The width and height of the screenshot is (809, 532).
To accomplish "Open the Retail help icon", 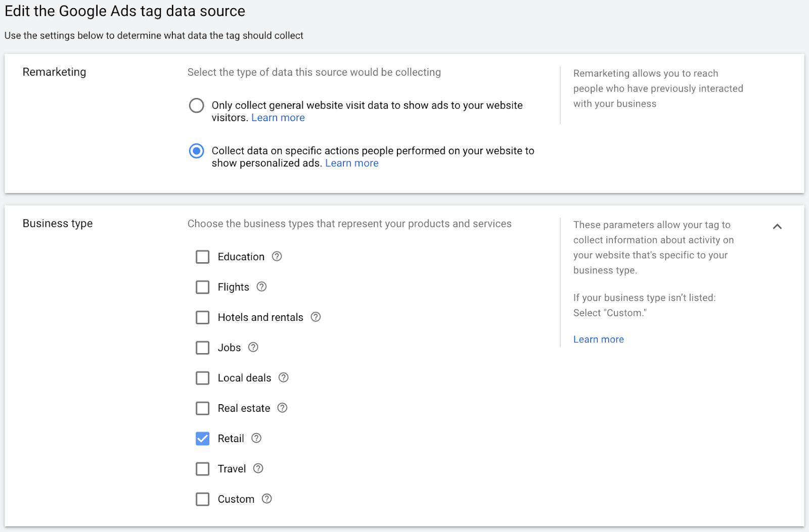I will (x=256, y=438).
